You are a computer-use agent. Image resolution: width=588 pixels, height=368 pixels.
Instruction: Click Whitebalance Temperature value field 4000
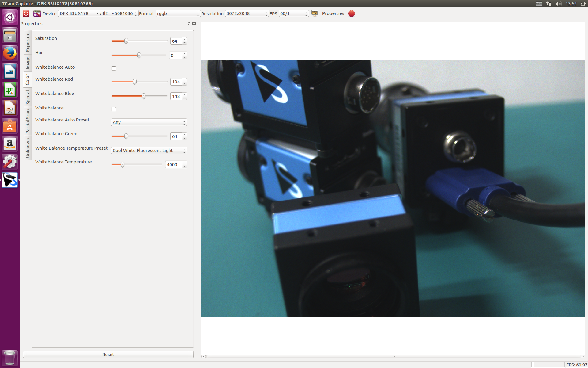coord(174,165)
